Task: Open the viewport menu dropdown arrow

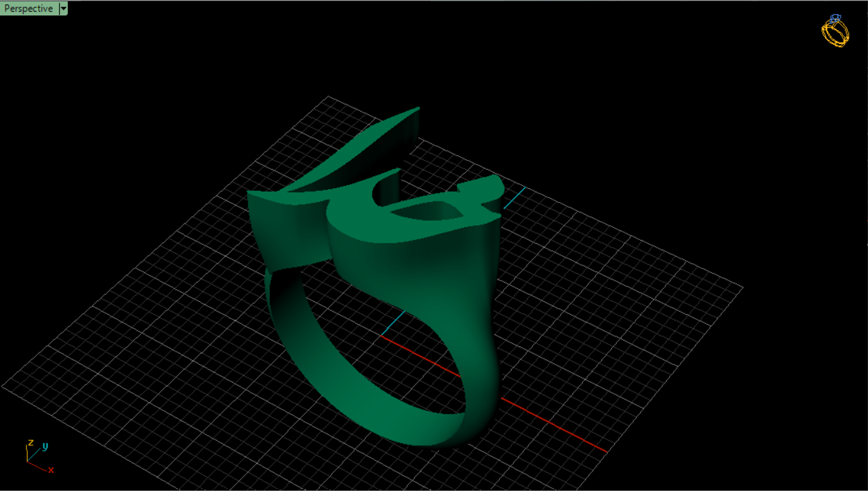Action: click(x=63, y=8)
